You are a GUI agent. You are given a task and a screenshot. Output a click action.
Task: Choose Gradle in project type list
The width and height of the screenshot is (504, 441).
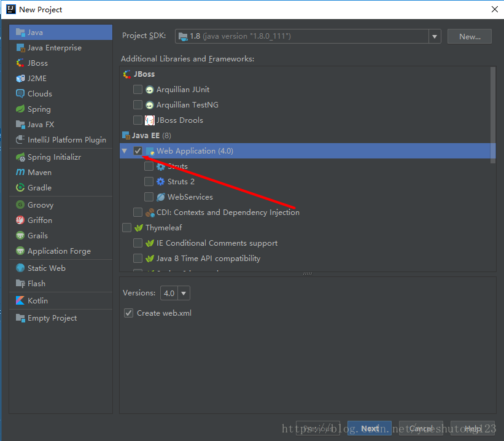(x=61, y=187)
